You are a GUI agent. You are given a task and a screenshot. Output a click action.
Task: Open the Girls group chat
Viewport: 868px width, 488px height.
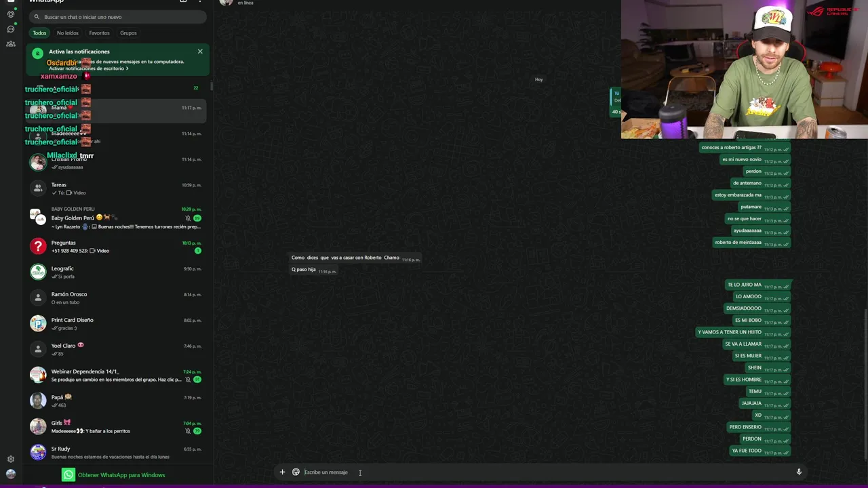pyautogui.click(x=117, y=426)
